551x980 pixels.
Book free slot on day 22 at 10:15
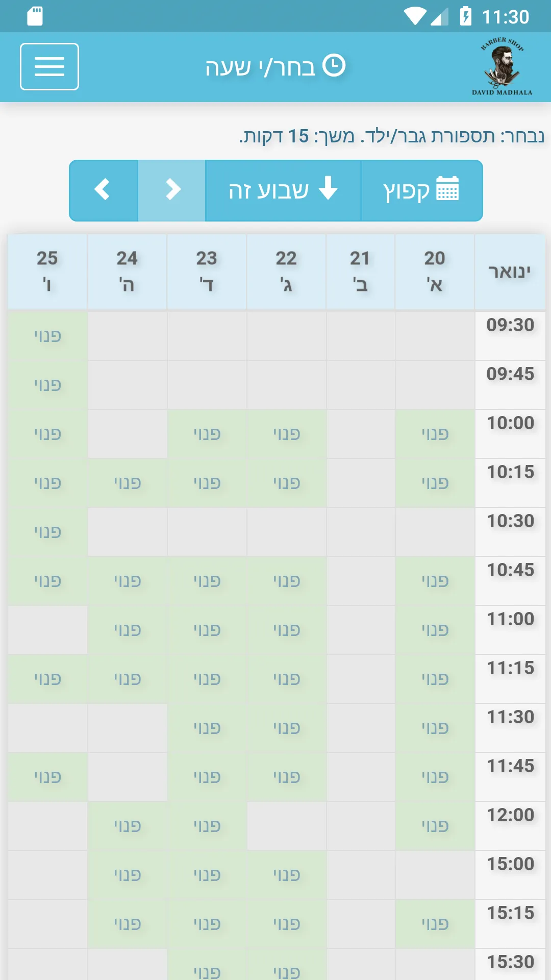(286, 483)
